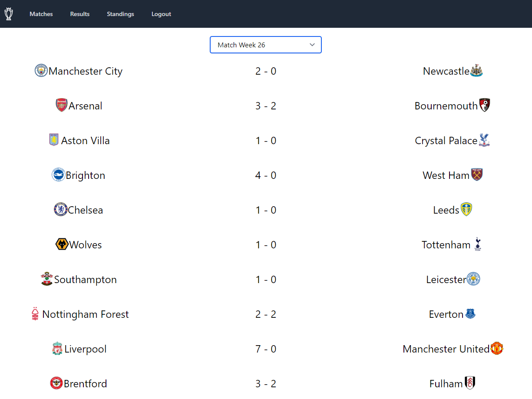Click the Leeds club crest
The width and height of the screenshot is (532, 399).
466,209
